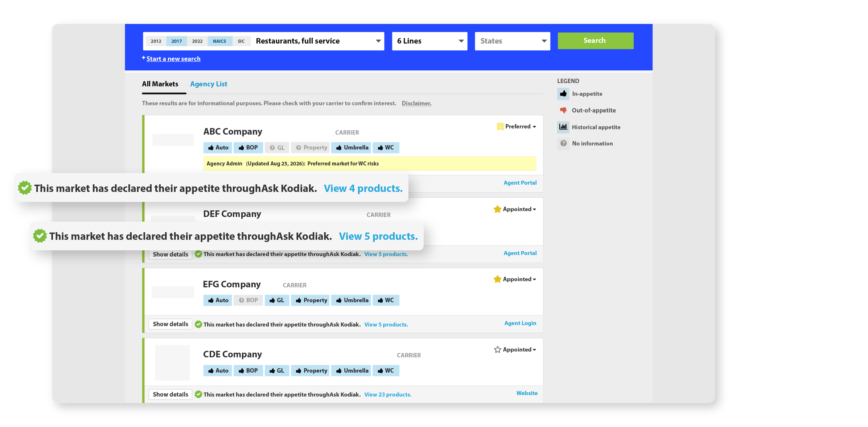The height and width of the screenshot is (427, 868).
Task: Select the 2017 code year toggle
Action: tap(177, 41)
